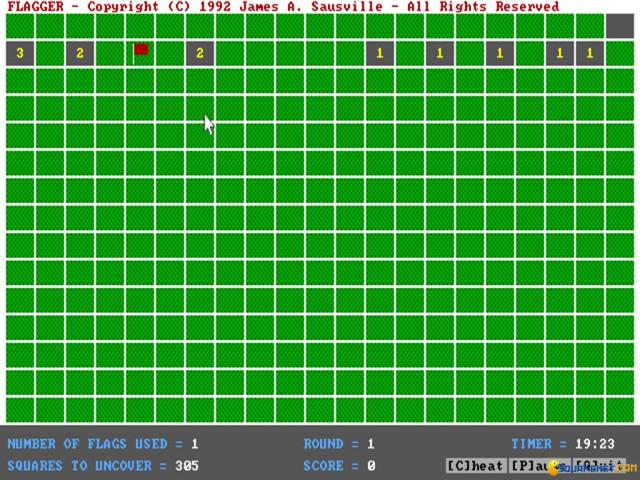Click the 2 square right of the flag
Screen dimensions: 640x480
(200, 53)
